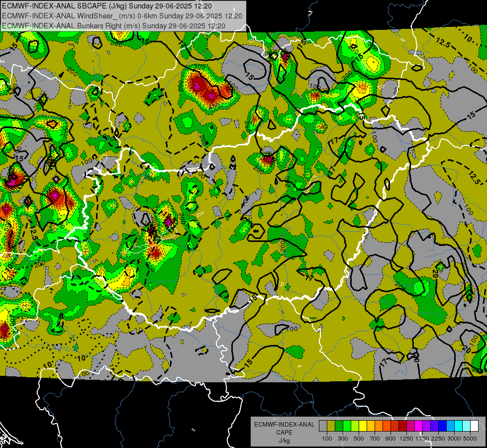Click the CAPE label in the legend
Image resolution: width=487 pixels, height=448 pixels.
pyautogui.click(x=285, y=432)
